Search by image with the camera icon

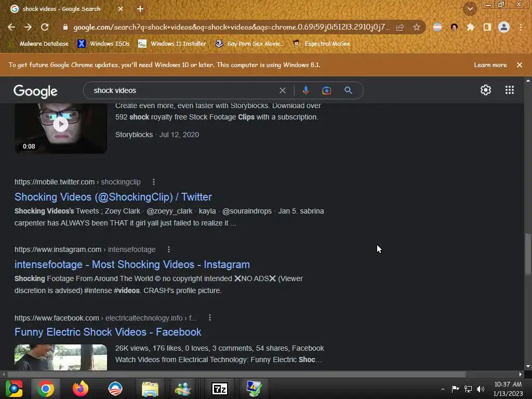[326, 90]
